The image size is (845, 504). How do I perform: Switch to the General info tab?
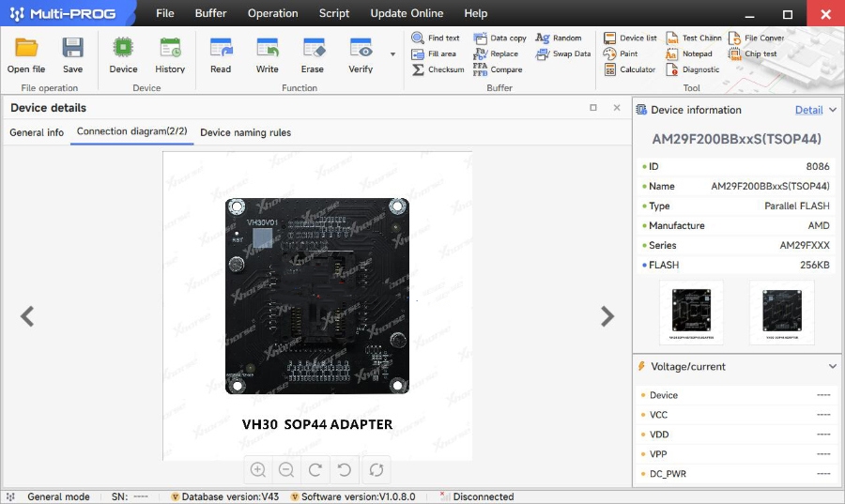pyautogui.click(x=37, y=132)
